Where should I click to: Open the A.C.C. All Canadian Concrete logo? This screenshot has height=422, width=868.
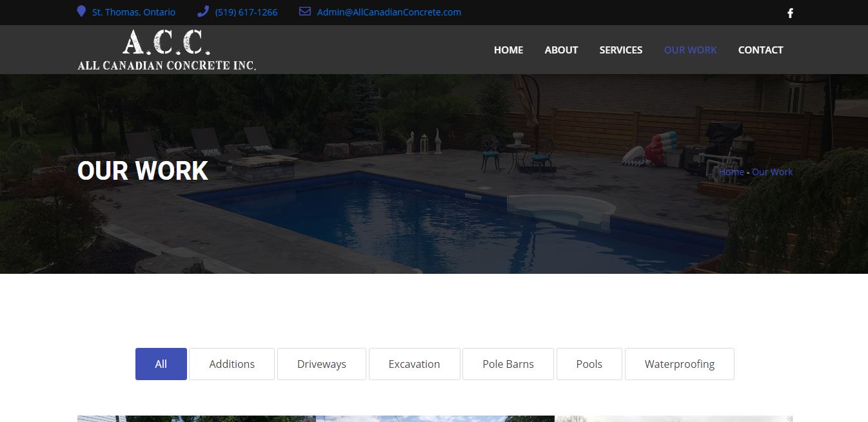point(167,50)
